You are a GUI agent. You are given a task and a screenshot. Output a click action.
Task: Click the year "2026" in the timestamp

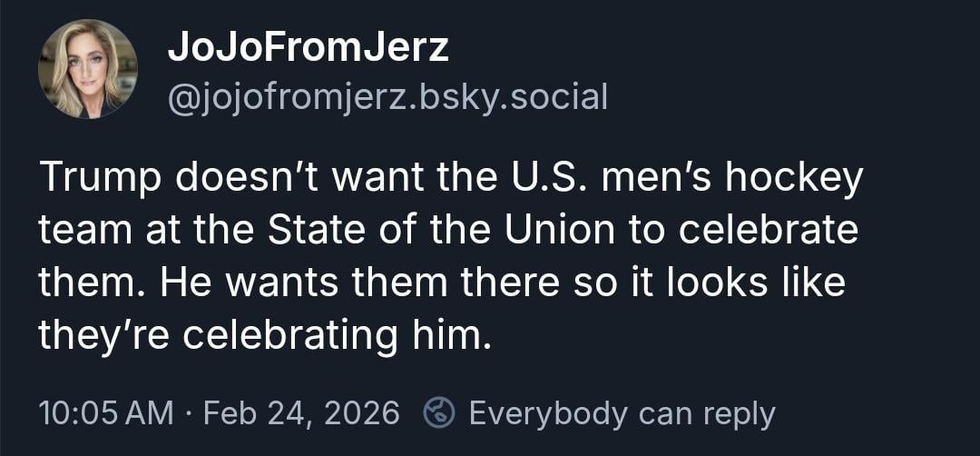tap(361, 413)
